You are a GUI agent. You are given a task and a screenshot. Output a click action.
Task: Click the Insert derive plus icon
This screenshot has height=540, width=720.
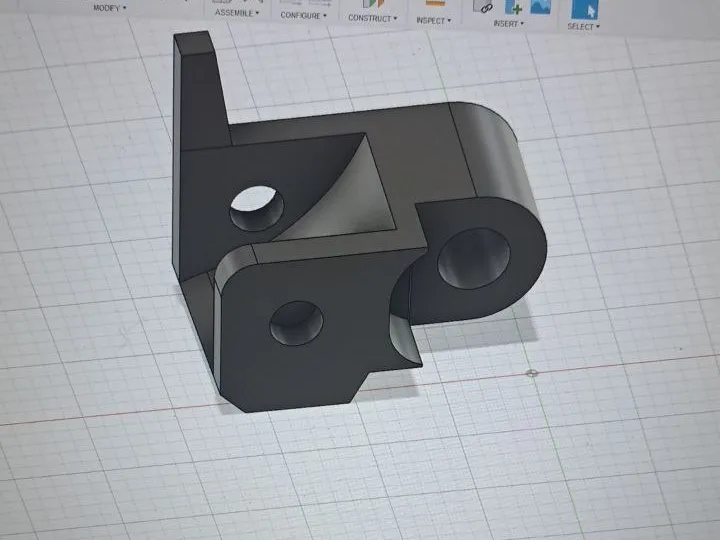513,7
